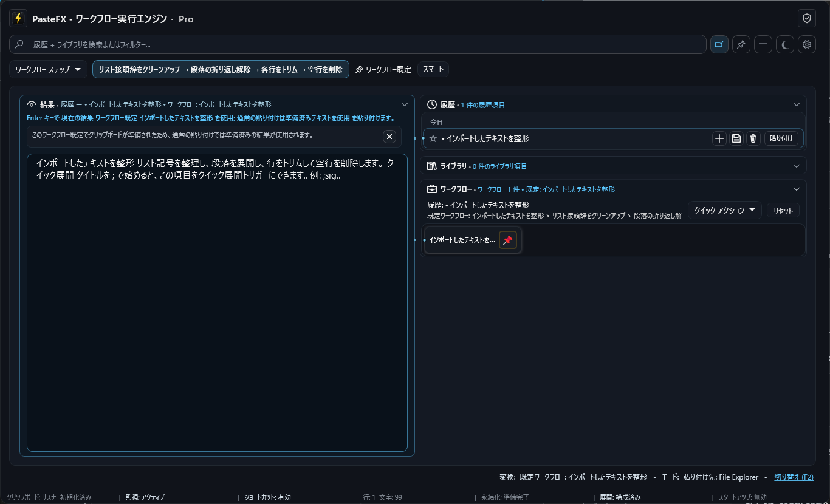Click the search magnifier icon
The image size is (830, 504).
(x=19, y=44)
